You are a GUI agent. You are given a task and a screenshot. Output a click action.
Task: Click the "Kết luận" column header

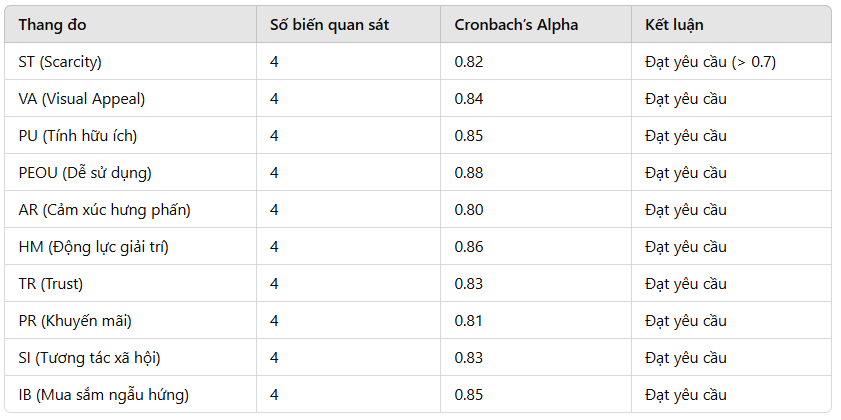coord(675,24)
